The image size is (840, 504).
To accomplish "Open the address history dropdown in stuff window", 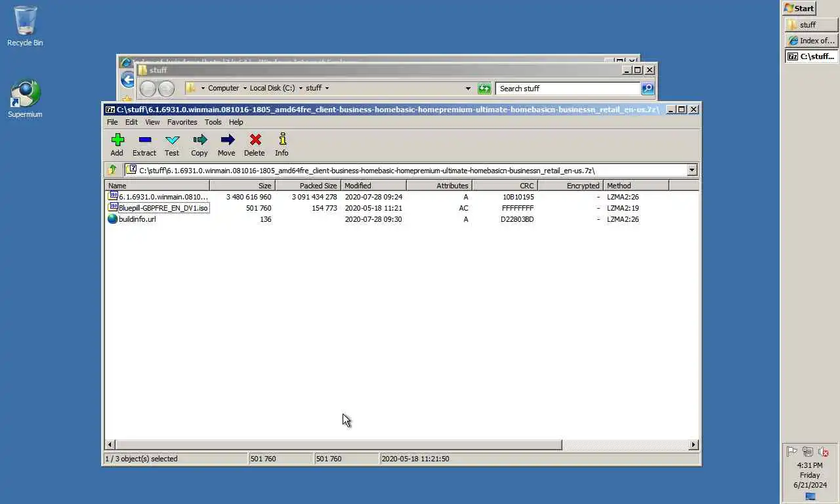I will coord(468,88).
